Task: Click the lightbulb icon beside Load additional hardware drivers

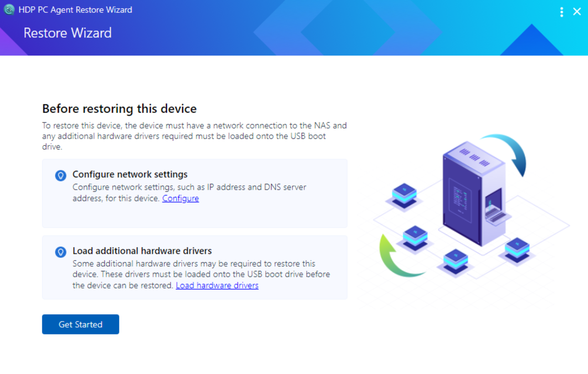Action: pos(61,252)
